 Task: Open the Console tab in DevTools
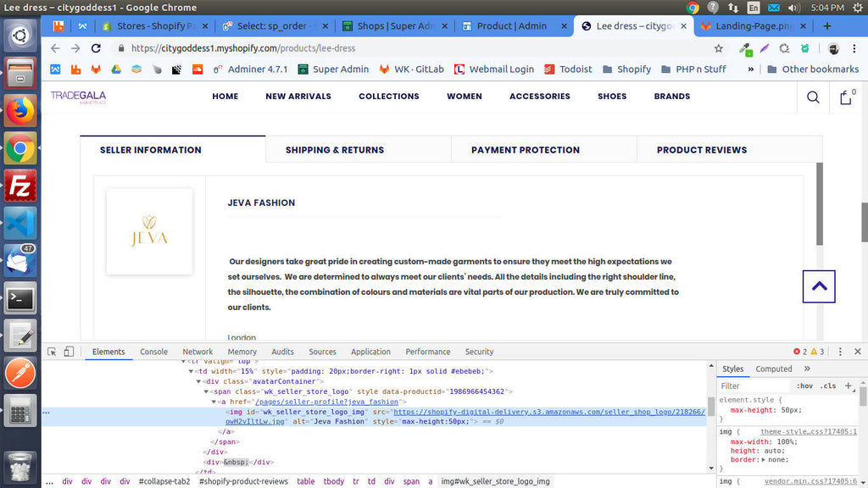(x=153, y=352)
